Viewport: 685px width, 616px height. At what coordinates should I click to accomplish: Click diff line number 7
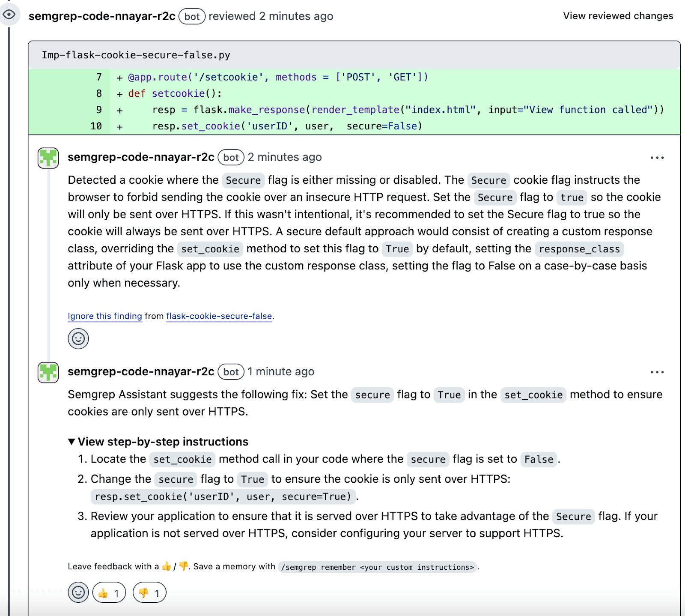pyautogui.click(x=99, y=77)
